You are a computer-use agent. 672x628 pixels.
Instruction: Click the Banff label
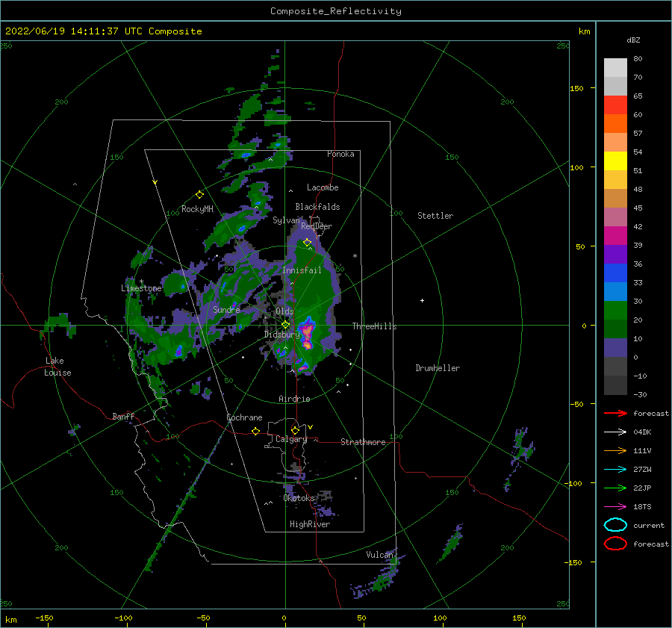click(x=123, y=416)
